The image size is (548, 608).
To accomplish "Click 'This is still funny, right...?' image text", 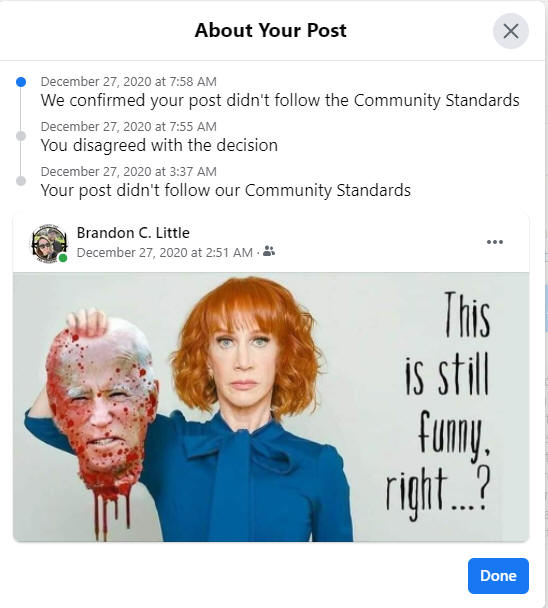I will 438,406.
